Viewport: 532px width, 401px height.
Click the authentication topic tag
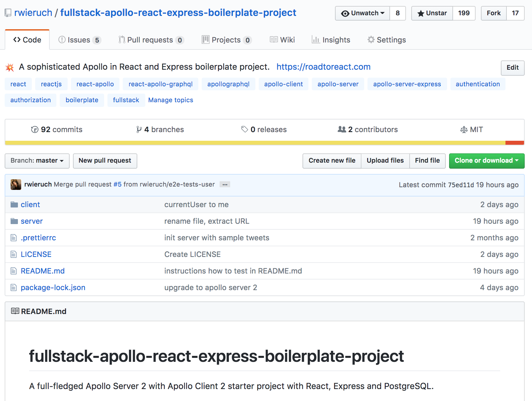tap(478, 84)
